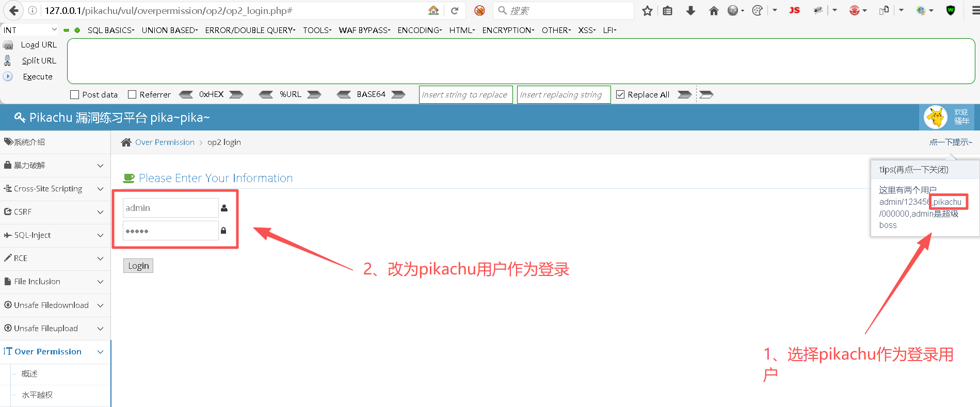Open the XSS menu

click(x=587, y=30)
